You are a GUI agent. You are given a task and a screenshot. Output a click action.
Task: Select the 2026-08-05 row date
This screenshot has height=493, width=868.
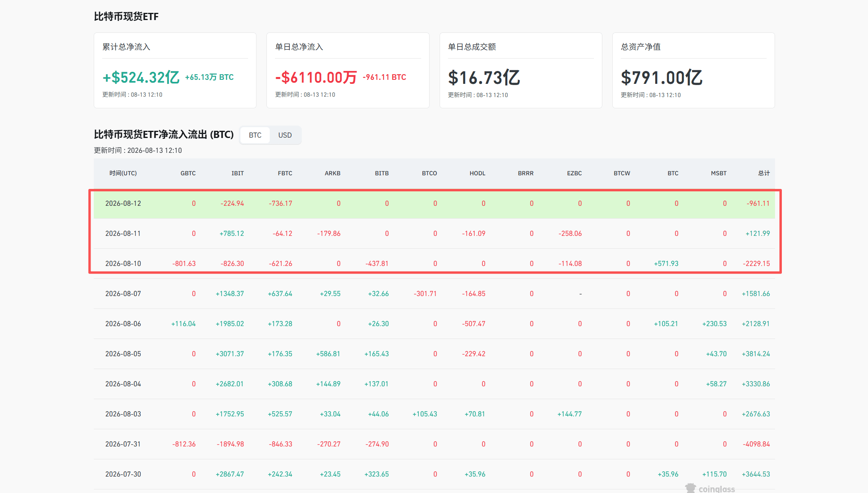(x=123, y=354)
